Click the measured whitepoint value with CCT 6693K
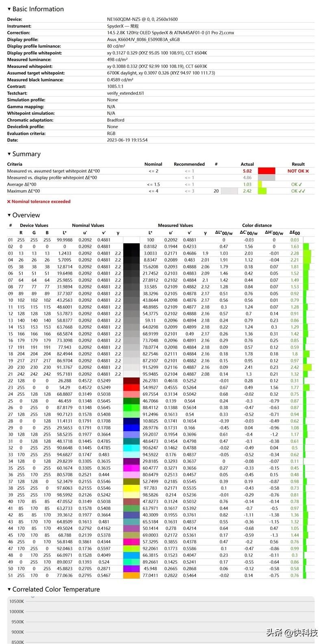325x644 pixels. tap(157, 67)
